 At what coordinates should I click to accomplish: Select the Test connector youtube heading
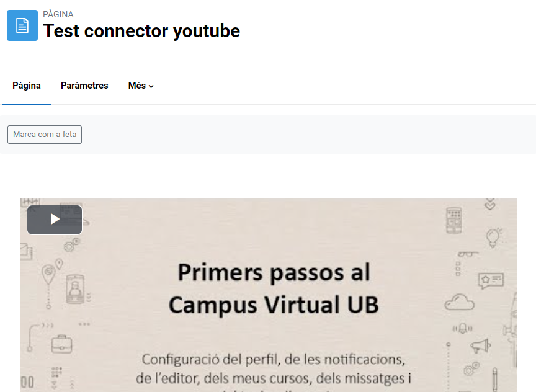coord(141,31)
